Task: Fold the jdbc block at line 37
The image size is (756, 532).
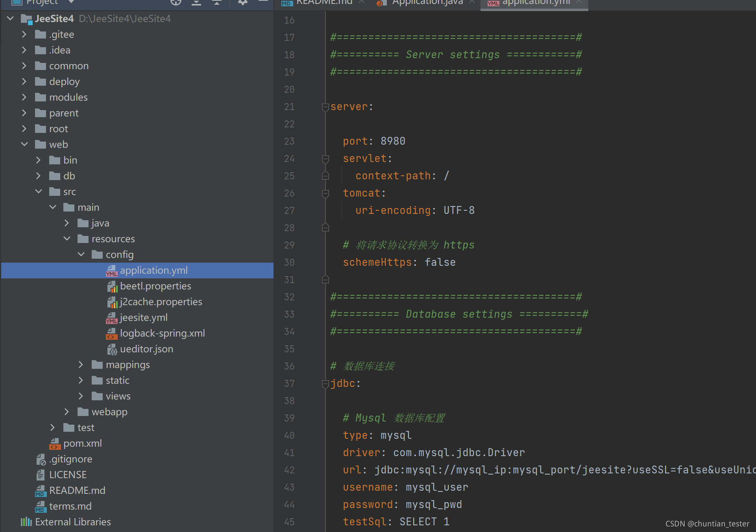Action: pos(325,384)
